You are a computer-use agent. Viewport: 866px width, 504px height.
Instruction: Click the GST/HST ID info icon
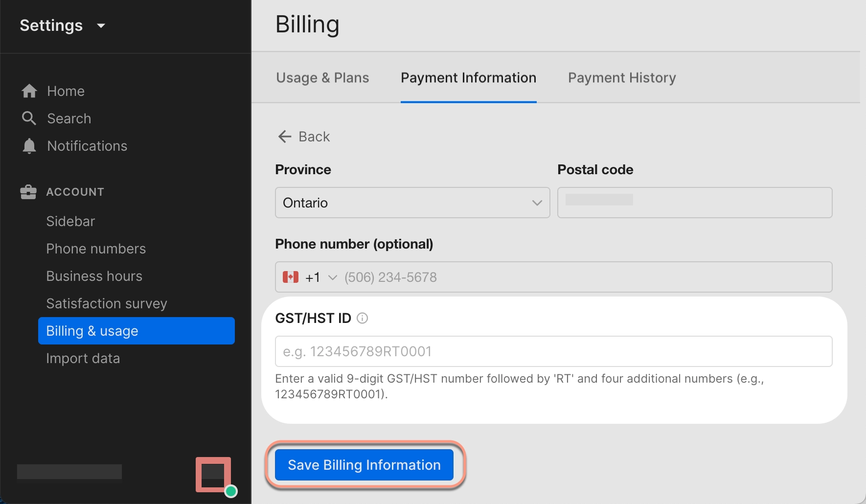pyautogui.click(x=363, y=318)
